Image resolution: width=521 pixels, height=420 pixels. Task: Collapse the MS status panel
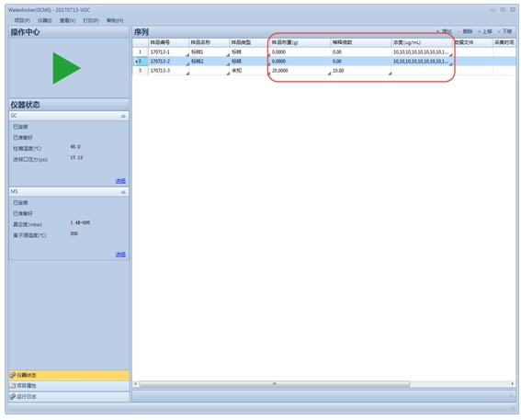pyautogui.click(x=123, y=192)
